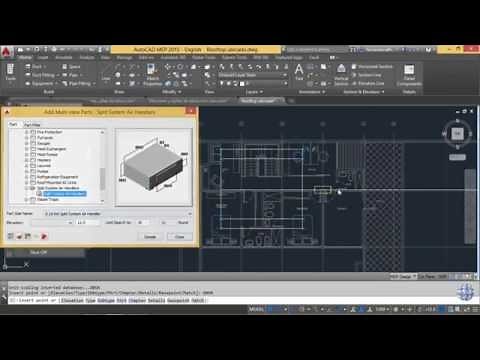Click the Details button in the dialog
Viewport: 480px width, 360px height.
150,236
